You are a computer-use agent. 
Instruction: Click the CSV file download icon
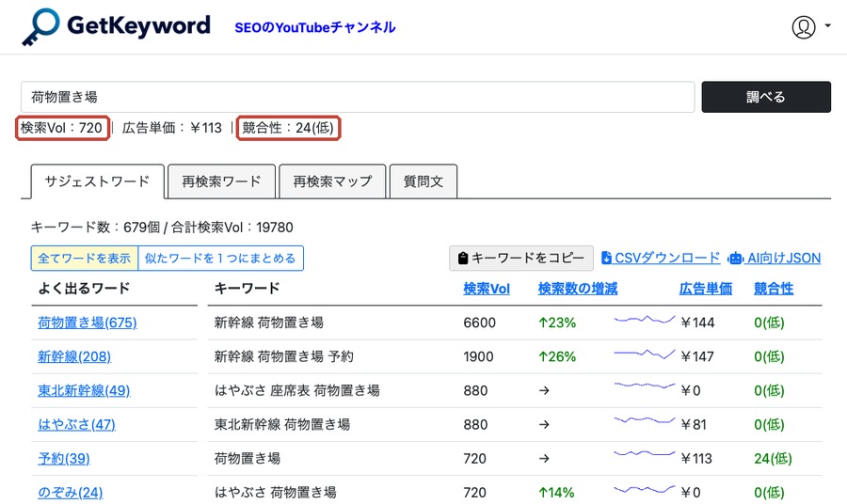pyautogui.click(x=606, y=258)
